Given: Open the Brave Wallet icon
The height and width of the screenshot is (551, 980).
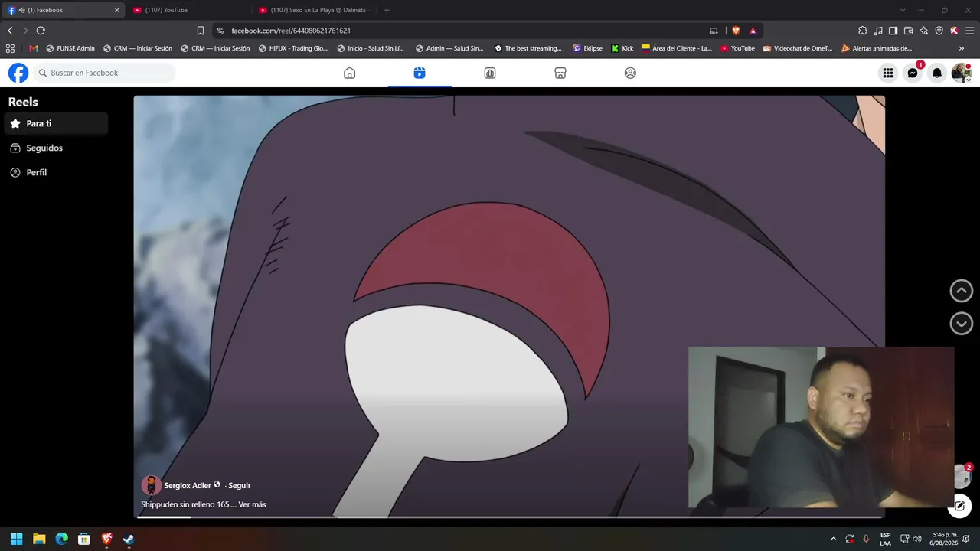Looking at the screenshot, I should click(908, 31).
